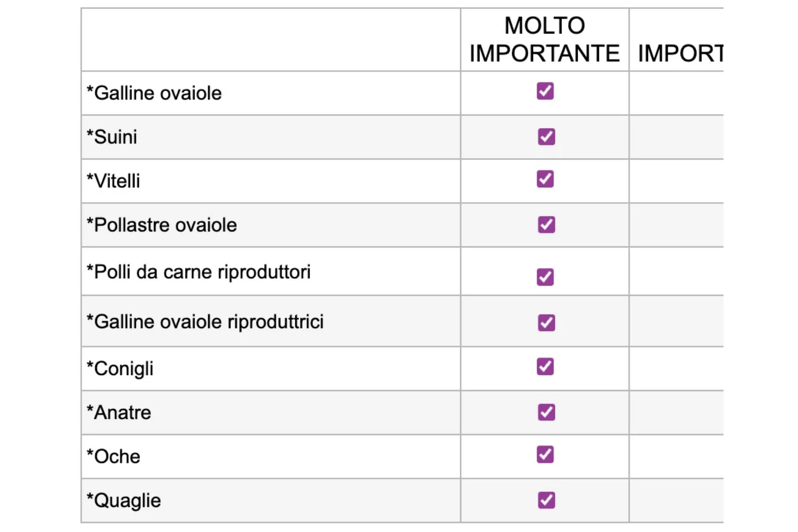Click the *Vitelli row label
The width and height of the screenshot is (798, 532).
pos(114,181)
